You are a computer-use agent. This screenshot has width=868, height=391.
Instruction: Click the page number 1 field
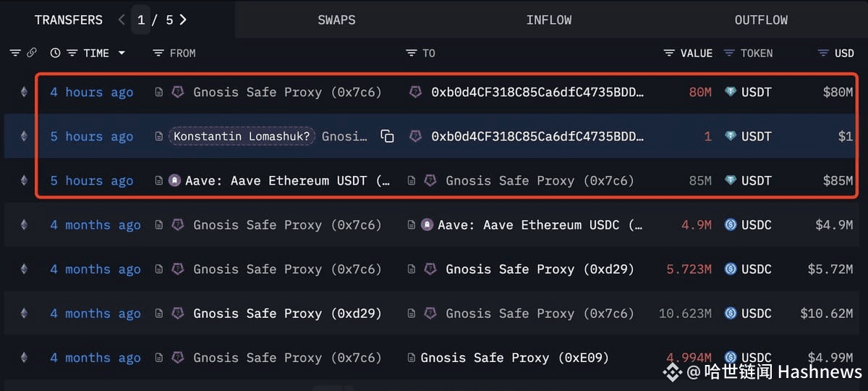click(x=141, y=20)
